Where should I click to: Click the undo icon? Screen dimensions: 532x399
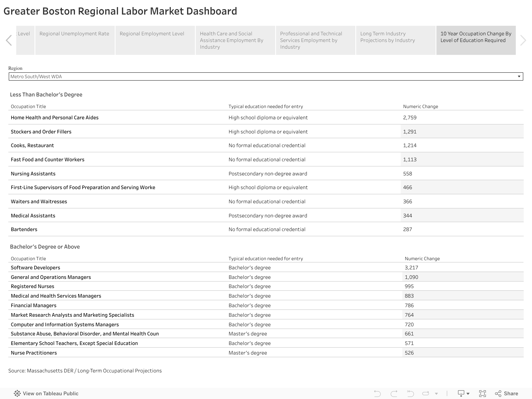(x=377, y=393)
